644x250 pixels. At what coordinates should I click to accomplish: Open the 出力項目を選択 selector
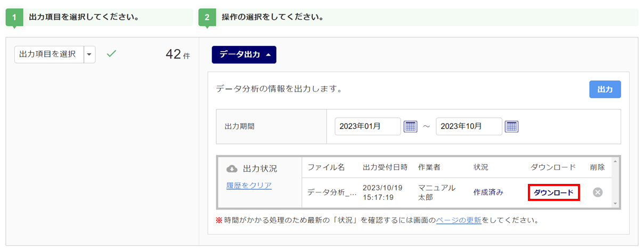tap(48, 54)
